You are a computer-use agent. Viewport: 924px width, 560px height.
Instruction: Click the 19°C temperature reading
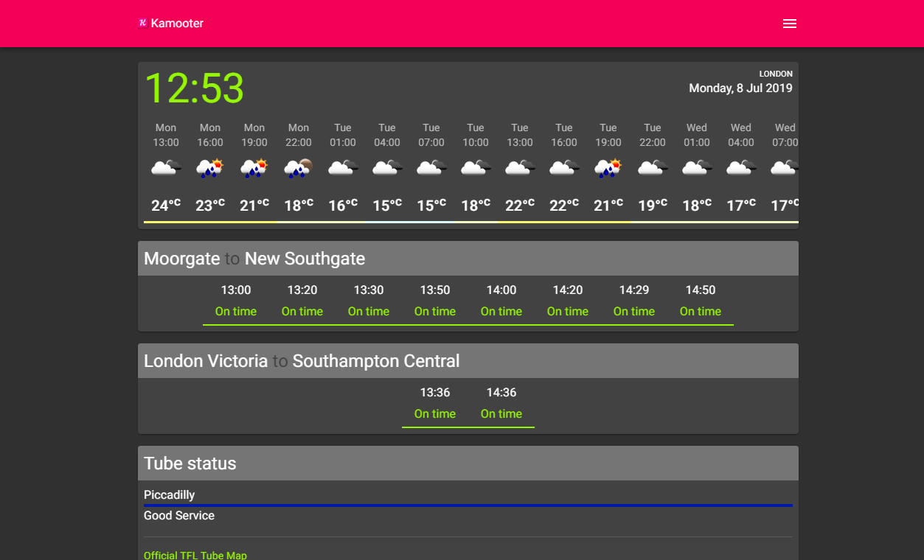click(x=653, y=205)
